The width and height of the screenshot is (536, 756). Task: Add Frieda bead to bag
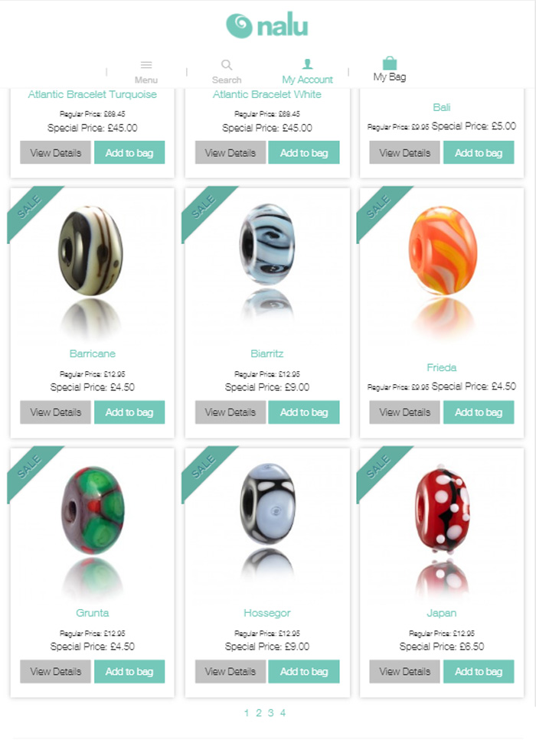(x=479, y=412)
